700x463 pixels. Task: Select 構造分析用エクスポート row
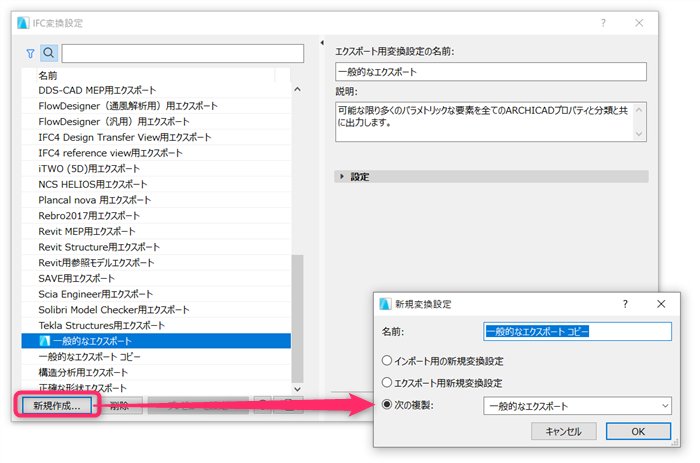tap(156, 372)
